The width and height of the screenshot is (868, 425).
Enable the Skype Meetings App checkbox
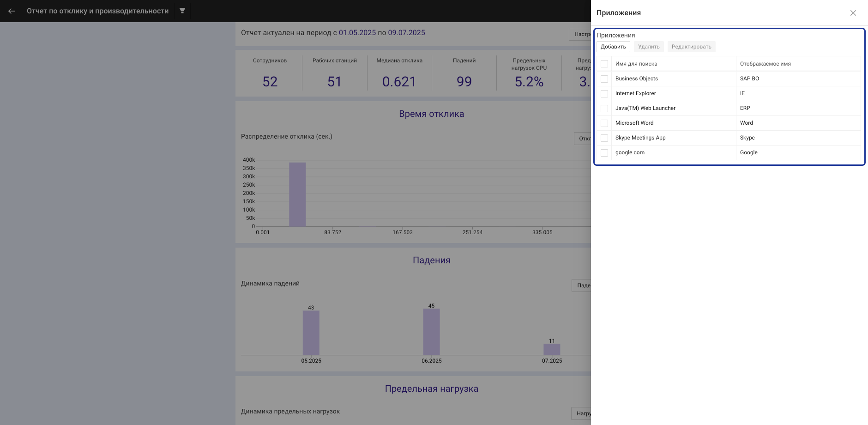[604, 138]
